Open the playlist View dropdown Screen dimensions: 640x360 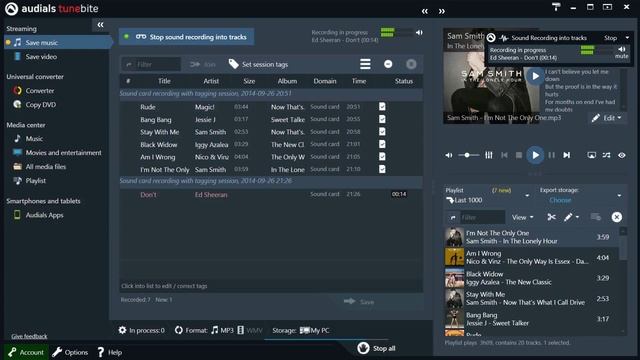pyautogui.click(x=522, y=218)
